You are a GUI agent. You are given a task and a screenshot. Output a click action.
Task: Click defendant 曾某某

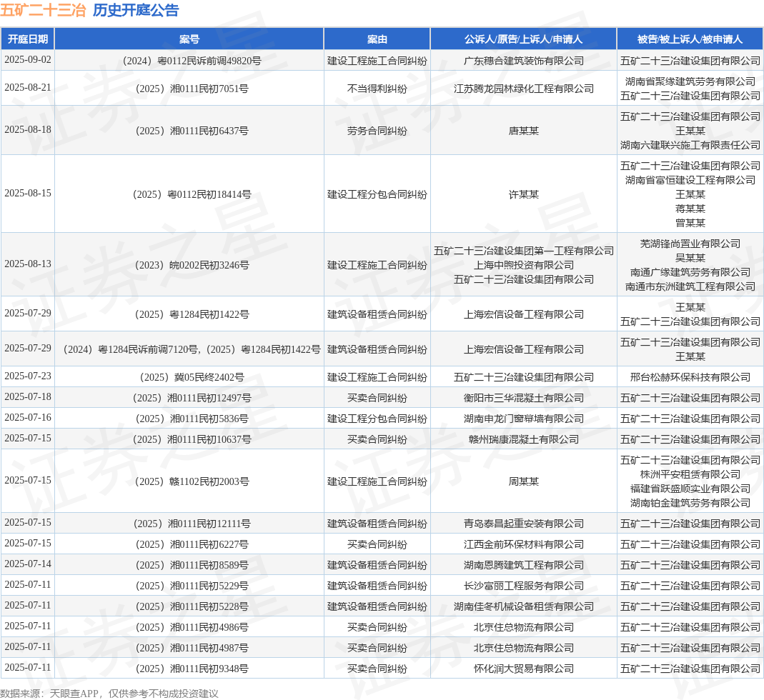[x=690, y=223]
